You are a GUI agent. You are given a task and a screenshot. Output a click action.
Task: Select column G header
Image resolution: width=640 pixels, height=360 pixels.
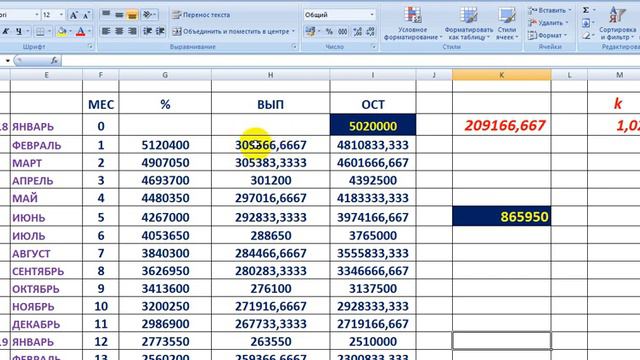(165, 75)
